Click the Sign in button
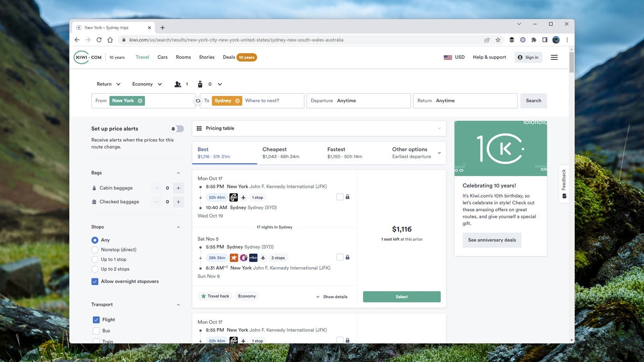 click(528, 58)
